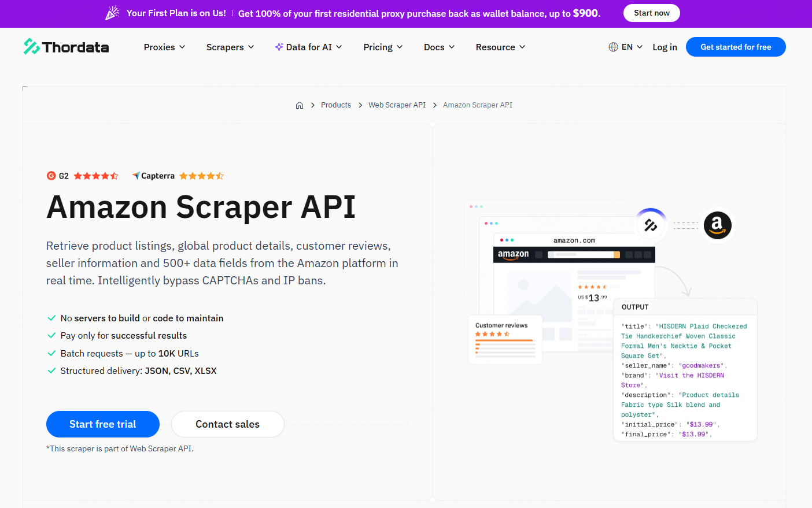Open the Pricing menu
Image resolution: width=812 pixels, height=508 pixels.
click(382, 47)
